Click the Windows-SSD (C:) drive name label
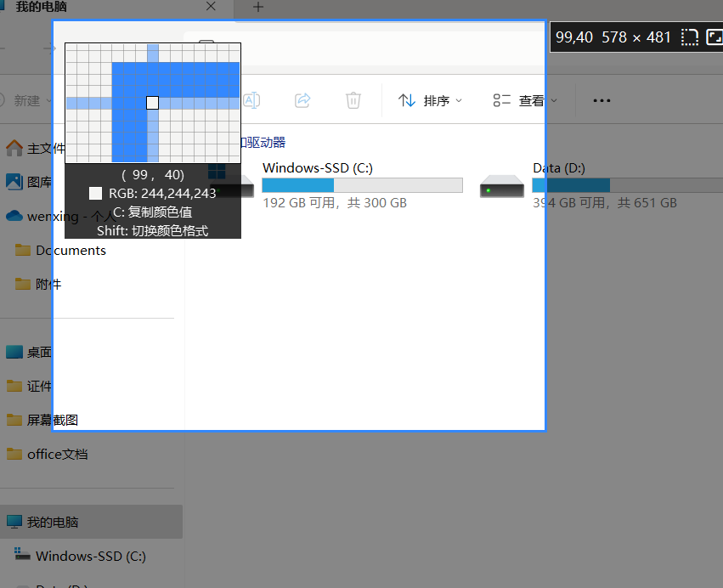 318,168
